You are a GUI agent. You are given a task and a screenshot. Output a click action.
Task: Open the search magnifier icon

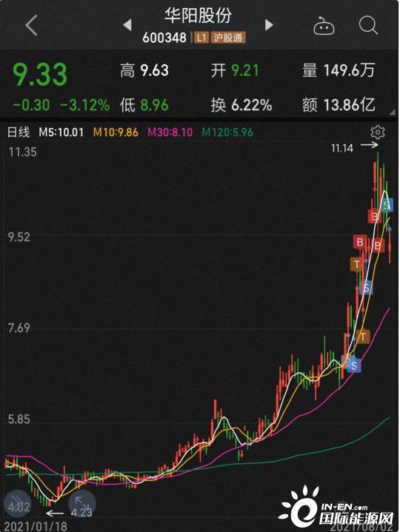click(x=368, y=24)
